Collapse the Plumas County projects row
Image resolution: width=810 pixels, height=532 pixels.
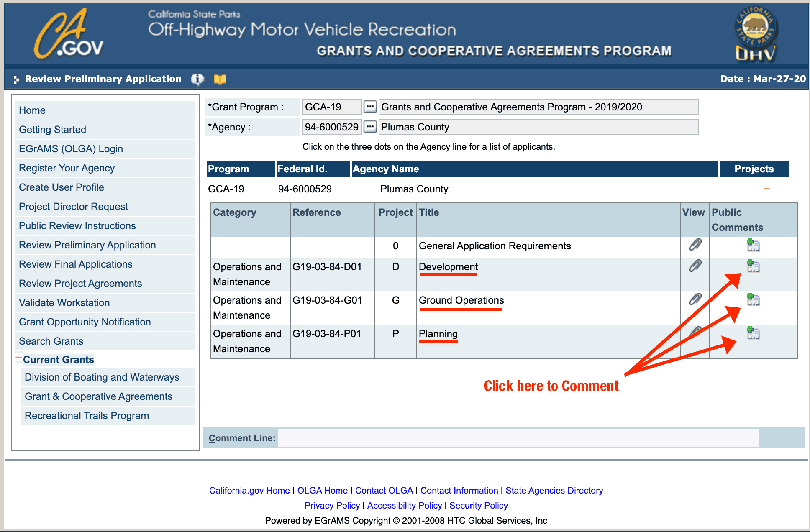766,189
